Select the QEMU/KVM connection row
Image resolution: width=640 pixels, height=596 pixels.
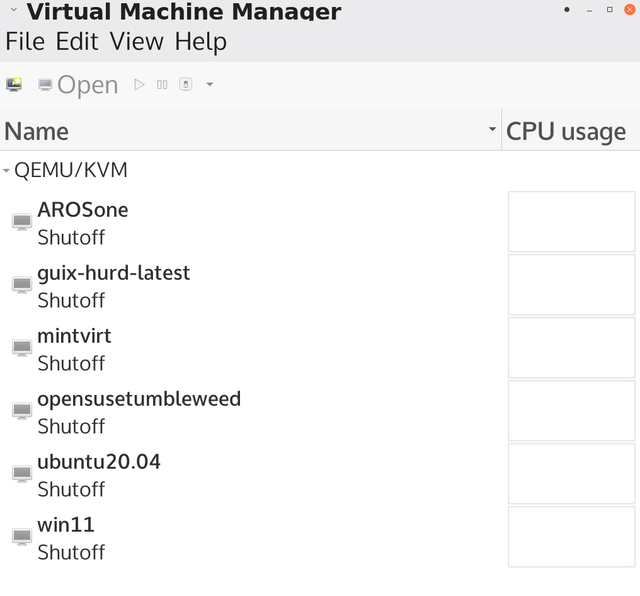pyautogui.click(x=320, y=170)
